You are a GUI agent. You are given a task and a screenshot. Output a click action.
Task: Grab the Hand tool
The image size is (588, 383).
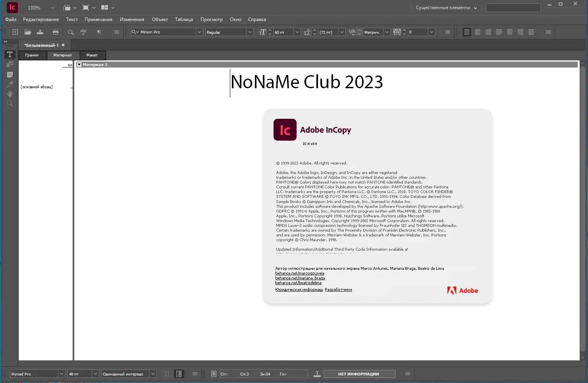[10, 94]
